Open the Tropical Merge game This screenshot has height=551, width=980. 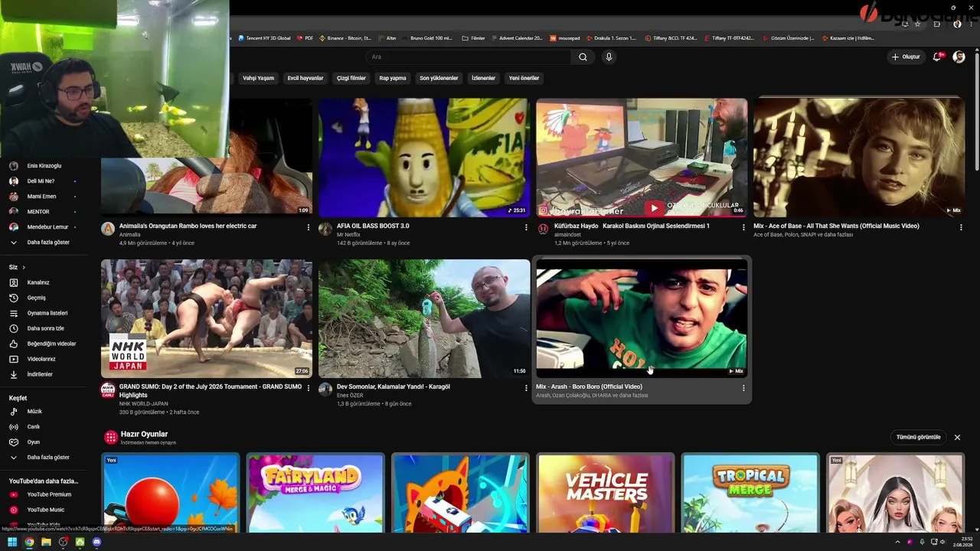(x=750, y=494)
